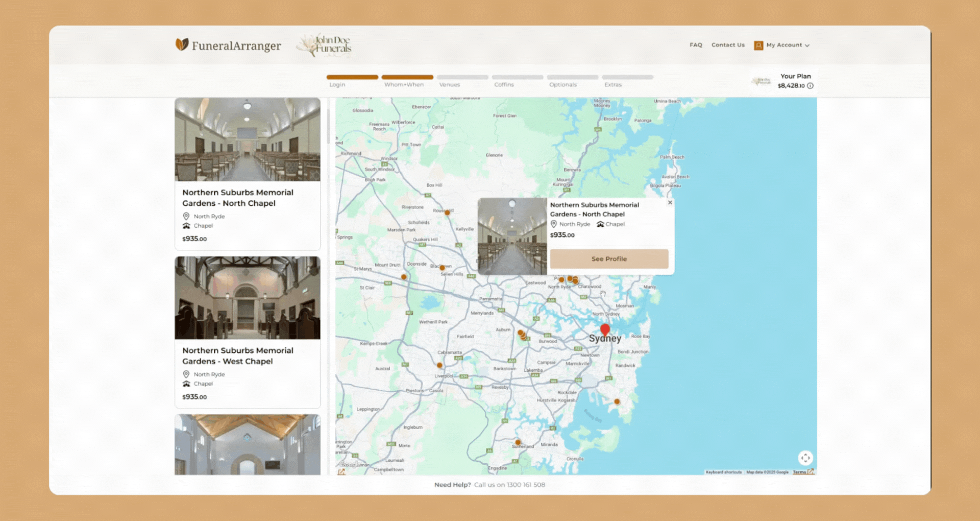
Task: Click the John Doe Funerals logo
Action: (325, 45)
